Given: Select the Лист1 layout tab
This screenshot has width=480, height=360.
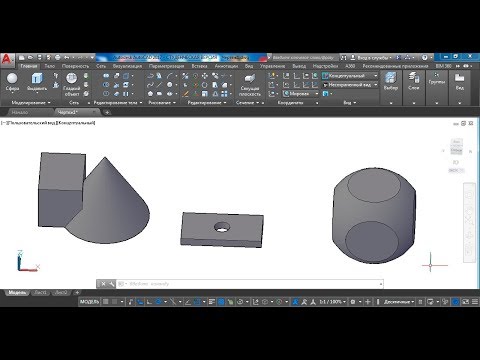Looking at the screenshot, I should pos(40,293).
